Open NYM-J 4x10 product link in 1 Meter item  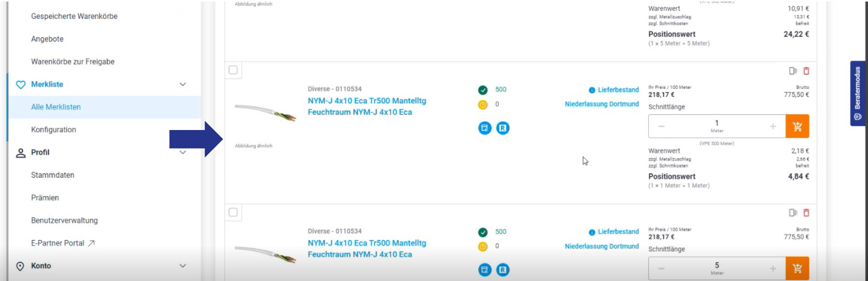(x=367, y=106)
